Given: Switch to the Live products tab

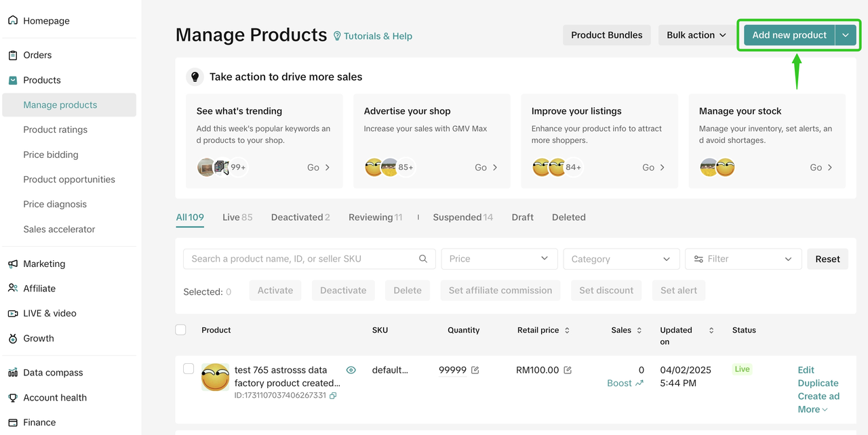Looking at the screenshot, I should pyautogui.click(x=237, y=217).
